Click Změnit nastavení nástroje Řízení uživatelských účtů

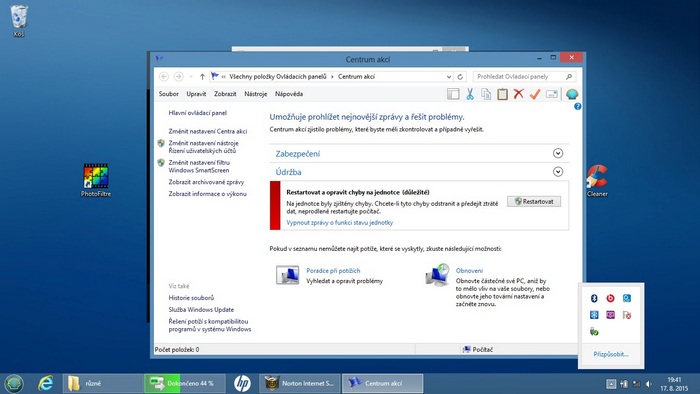coord(203,147)
